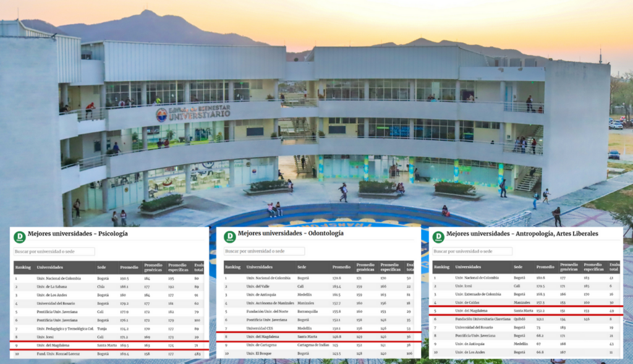Select 'Univ. de La Sabana' row in Psicología

coord(109,287)
